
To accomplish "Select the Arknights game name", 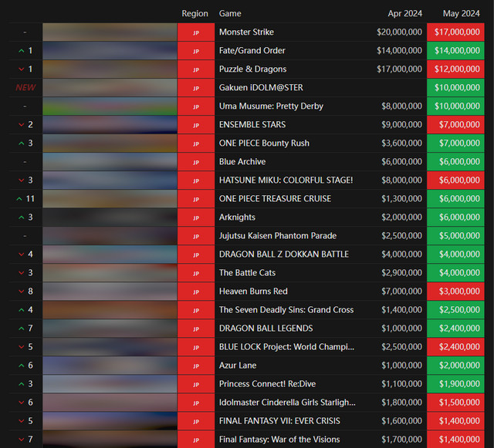I will pos(237,217).
